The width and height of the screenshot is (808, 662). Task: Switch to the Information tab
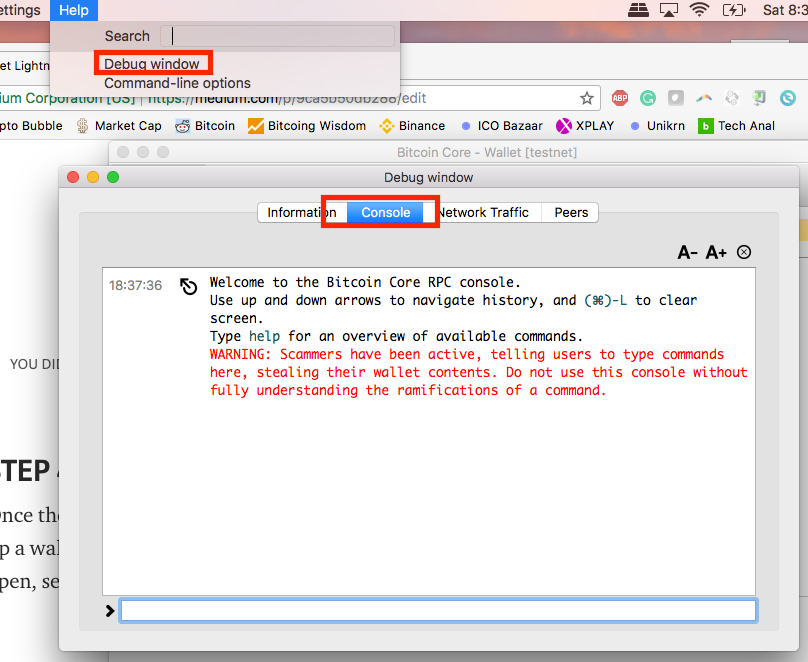[302, 212]
